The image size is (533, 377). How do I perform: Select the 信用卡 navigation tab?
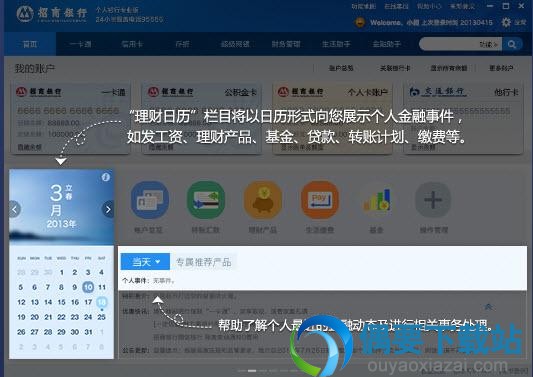pos(132,44)
